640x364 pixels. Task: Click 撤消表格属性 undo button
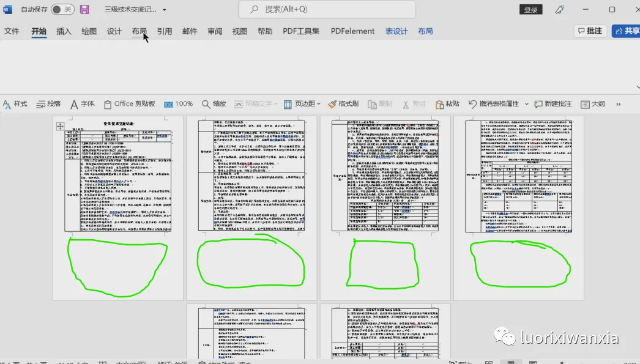click(x=494, y=104)
